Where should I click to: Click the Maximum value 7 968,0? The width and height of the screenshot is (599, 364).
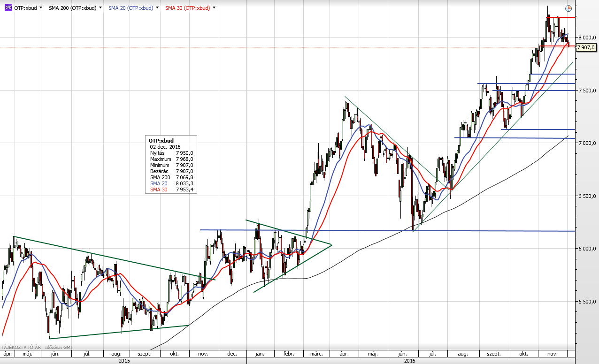[x=184, y=159]
